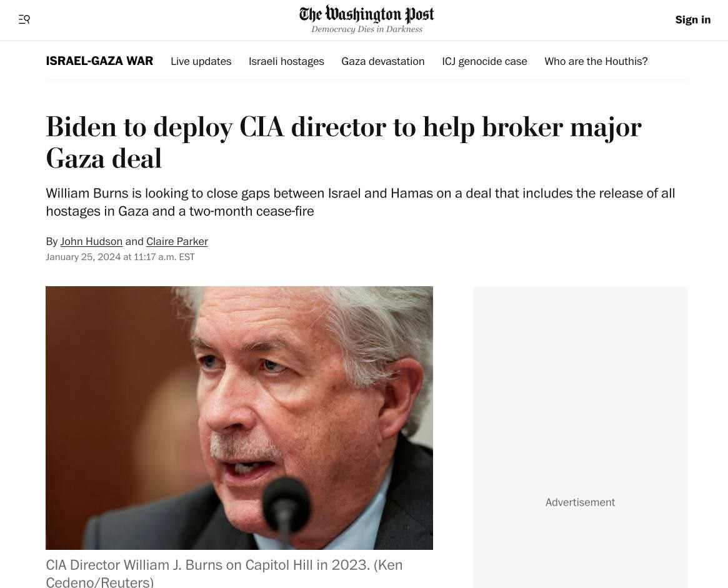Click the article publication date text
This screenshot has width=728, height=588.
coord(120,257)
